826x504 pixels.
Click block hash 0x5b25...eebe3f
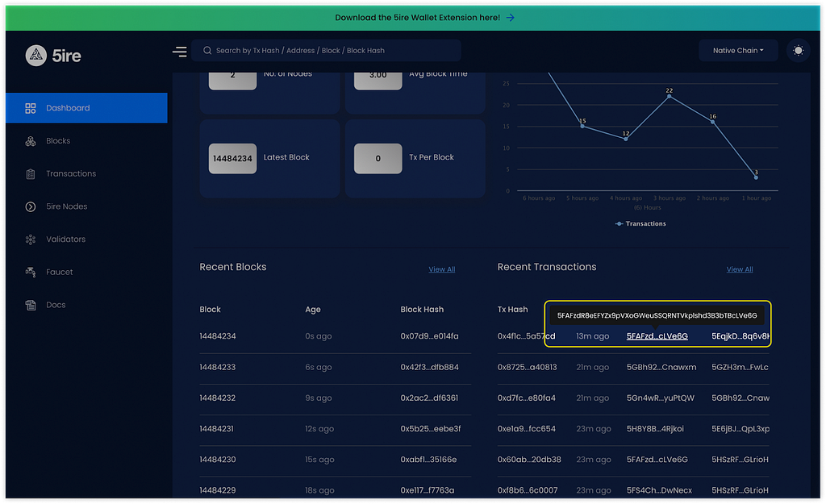click(x=431, y=429)
